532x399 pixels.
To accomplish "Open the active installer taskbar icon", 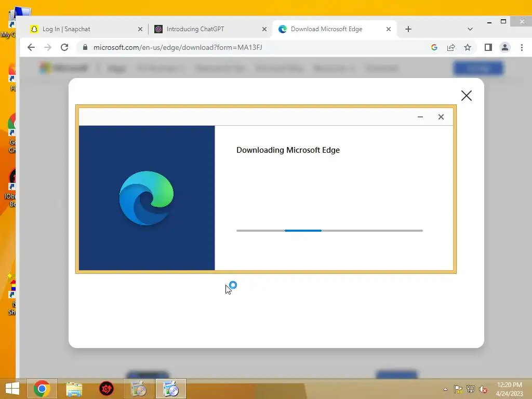I will pos(170,389).
